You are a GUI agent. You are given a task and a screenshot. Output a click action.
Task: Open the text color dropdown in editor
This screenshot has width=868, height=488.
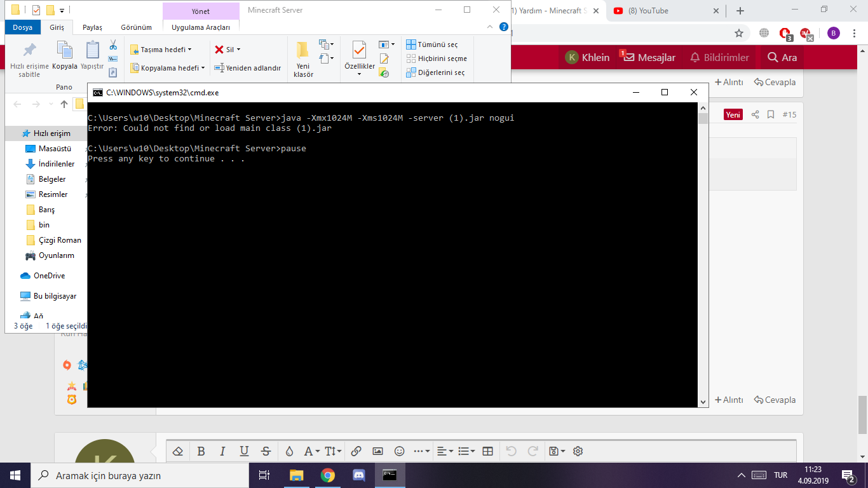tap(312, 451)
